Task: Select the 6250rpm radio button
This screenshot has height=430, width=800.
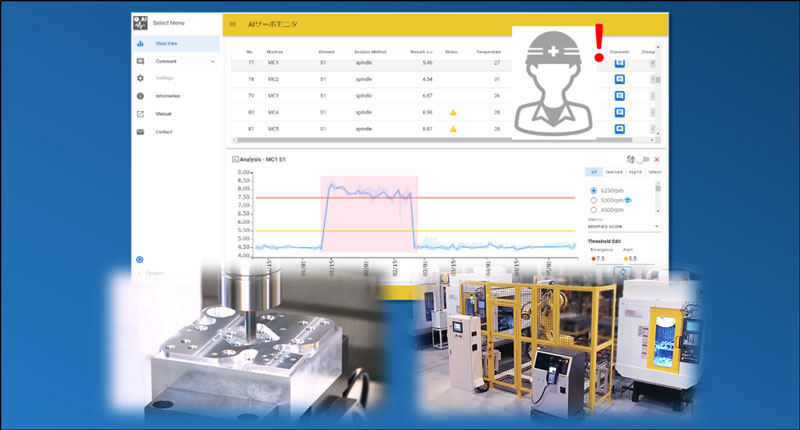Action: 593,190
